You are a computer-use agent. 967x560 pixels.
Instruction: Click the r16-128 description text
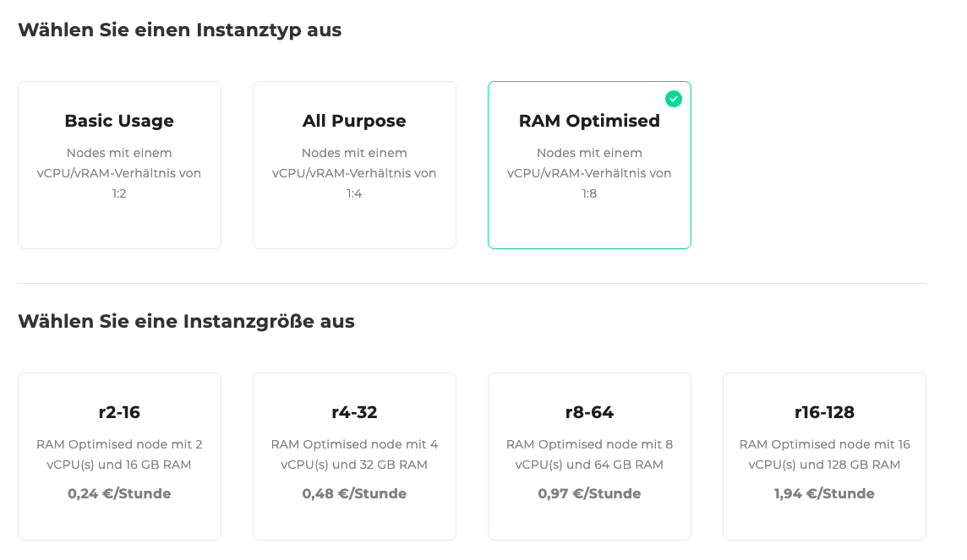click(824, 454)
